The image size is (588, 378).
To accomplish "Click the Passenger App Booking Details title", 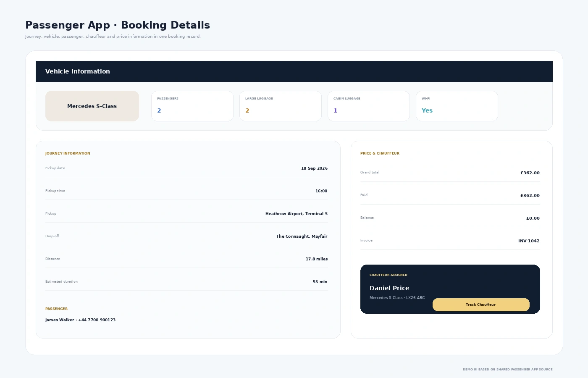I will [x=118, y=25].
